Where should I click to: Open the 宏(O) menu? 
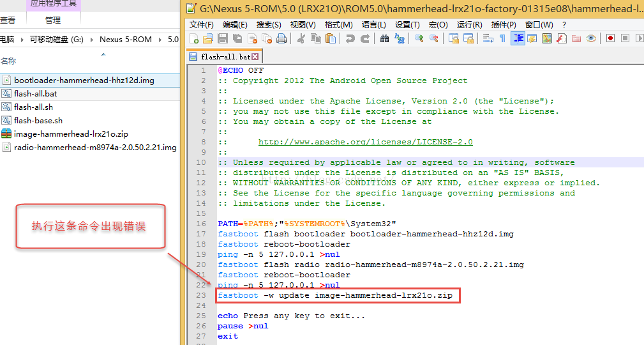coord(438,25)
